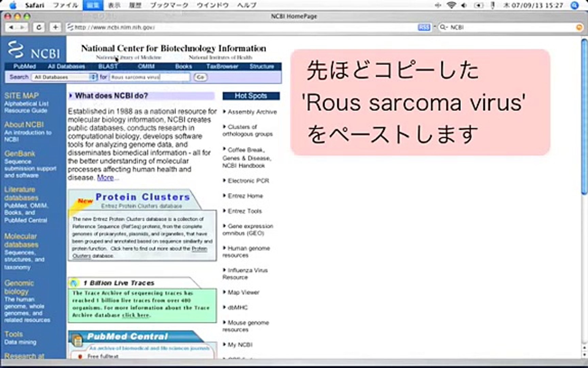Open the ブックマーク menu
The height and width of the screenshot is (368, 588).
[169, 5]
